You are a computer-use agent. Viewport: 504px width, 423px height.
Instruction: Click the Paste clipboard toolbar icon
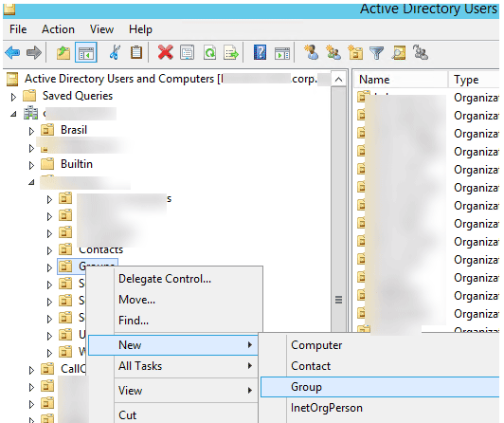(x=136, y=52)
